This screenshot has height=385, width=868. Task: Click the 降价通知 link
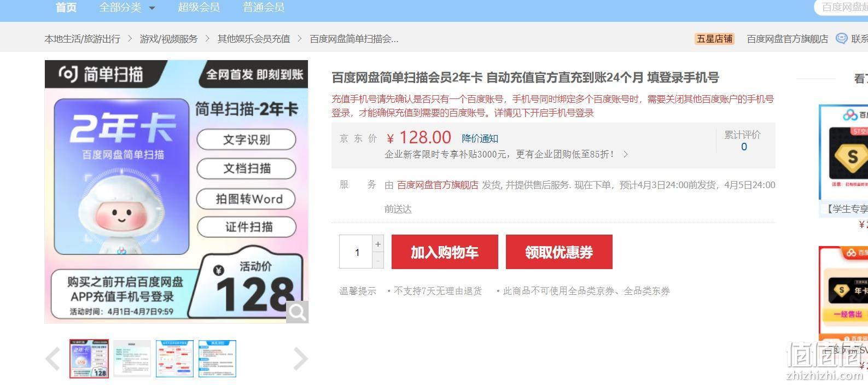pyautogui.click(x=480, y=138)
